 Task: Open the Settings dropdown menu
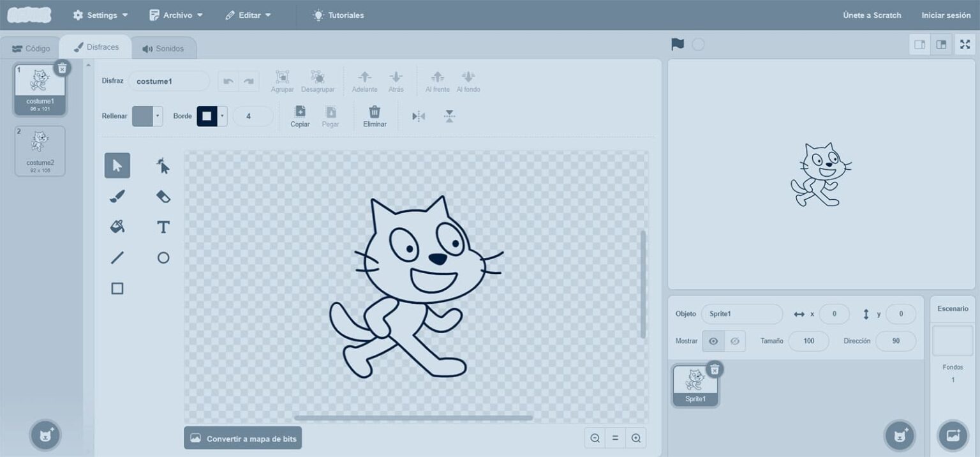[101, 15]
